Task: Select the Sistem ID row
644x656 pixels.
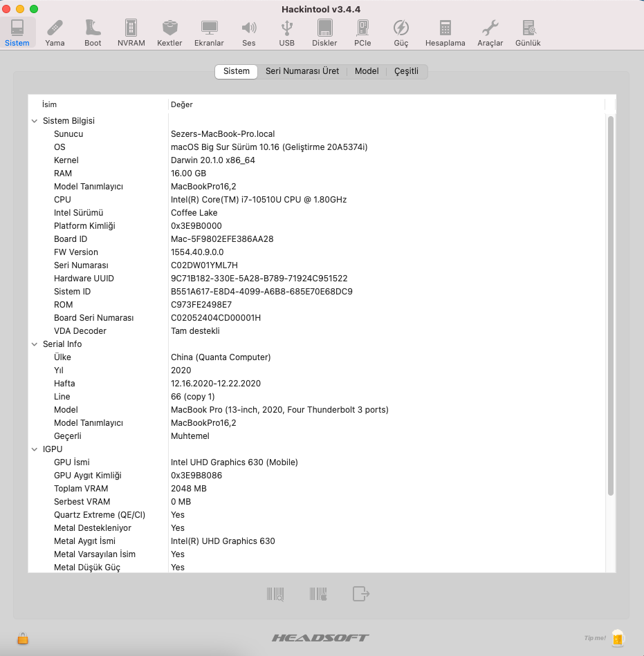Action: click(317, 292)
